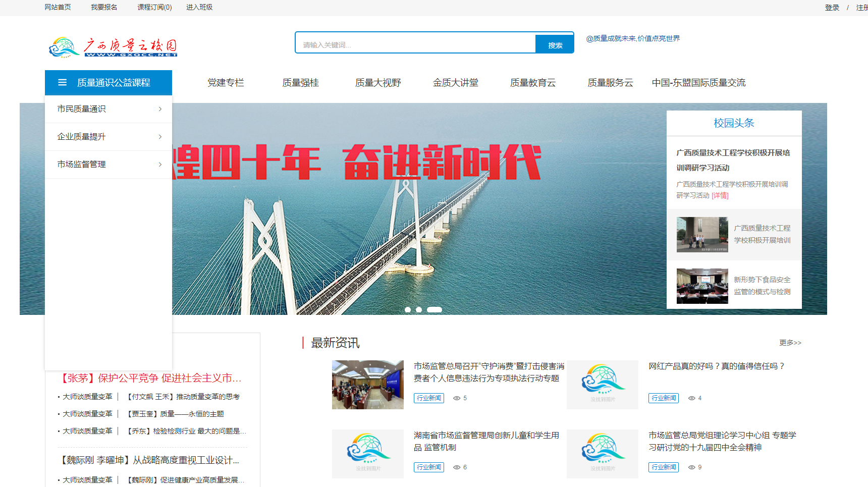Viewport: 868px width, 487px height.
Task: Open the 广西质量技术工程学校积极开展培训 sidebar link
Action: pos(762,234)
